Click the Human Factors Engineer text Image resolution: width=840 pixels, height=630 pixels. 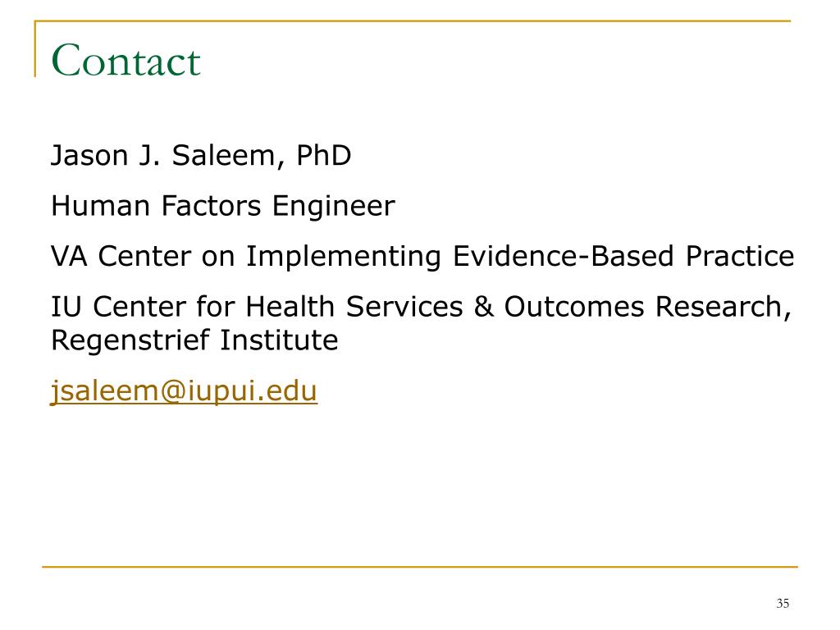[x=223, y=206]
